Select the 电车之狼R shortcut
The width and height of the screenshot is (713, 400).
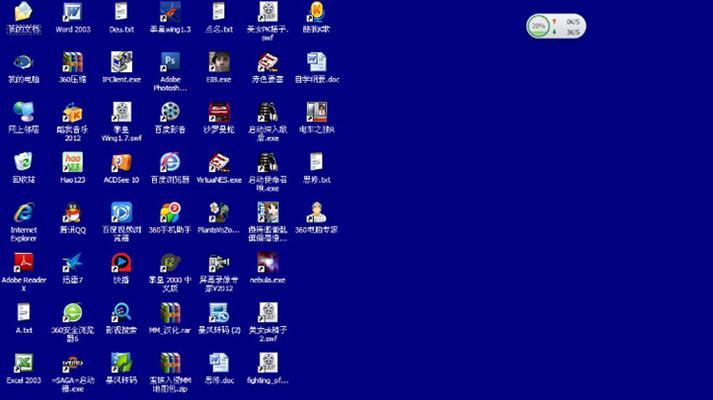click(x=316, y=113)
